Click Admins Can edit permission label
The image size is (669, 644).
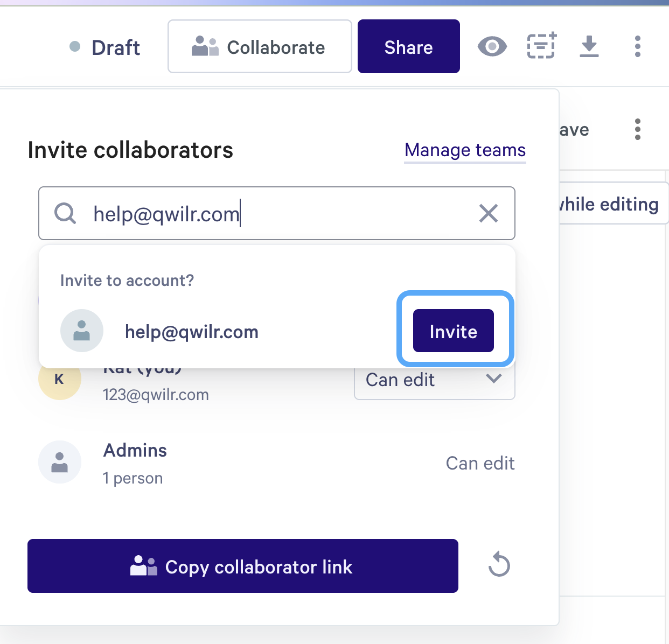(x=480, y=463)
